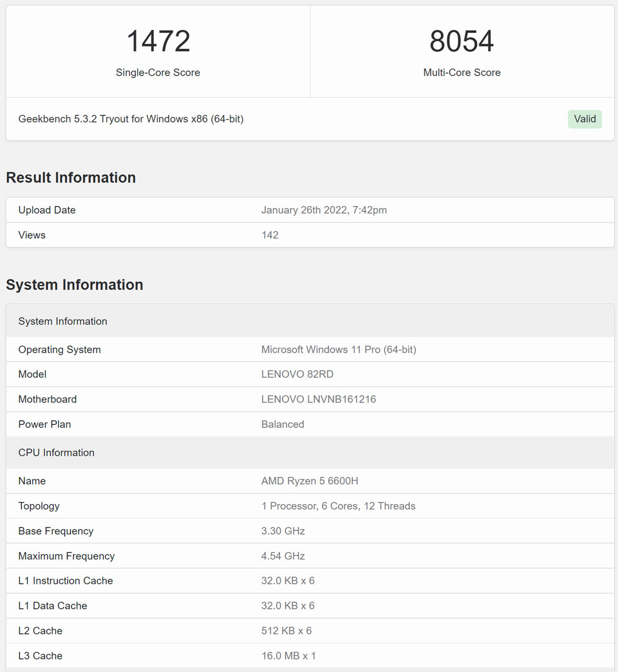Viewport: 618px width, 672px height.
Task: Click the Balanced power plan value
Action: [283, 424]
